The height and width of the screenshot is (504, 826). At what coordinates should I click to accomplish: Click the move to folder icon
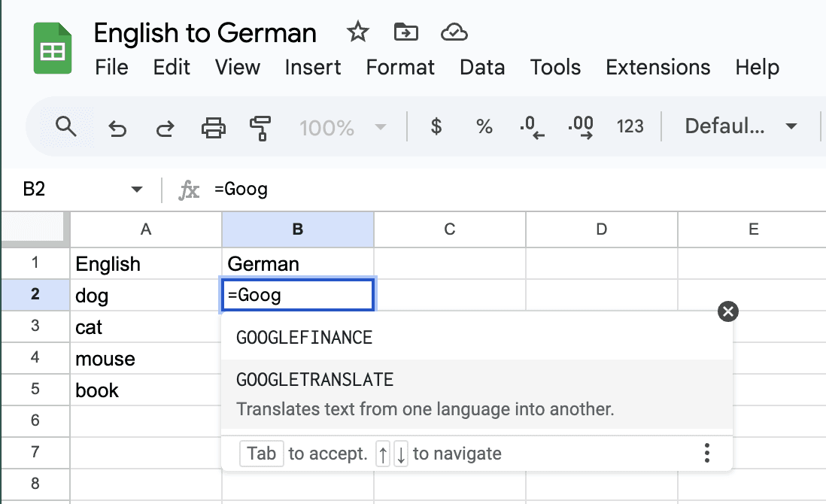click(405, 32)
